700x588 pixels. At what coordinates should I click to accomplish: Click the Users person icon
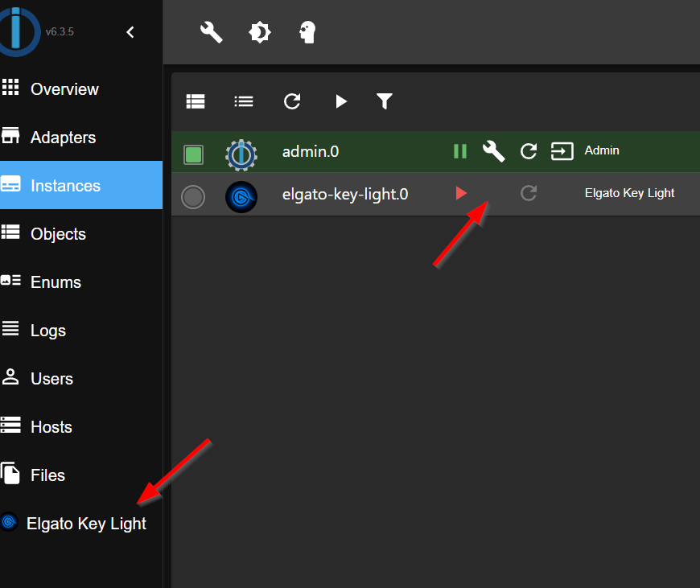[10, 376]
